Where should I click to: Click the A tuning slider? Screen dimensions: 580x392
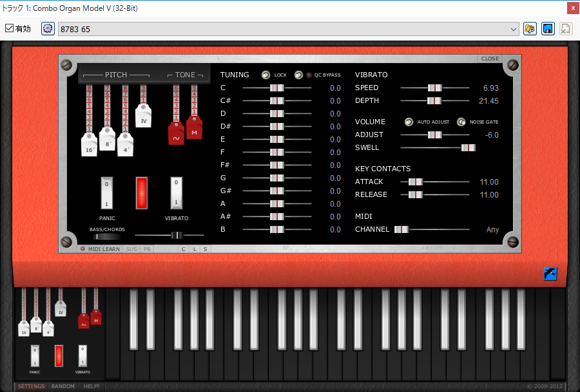tap(277, 203)
